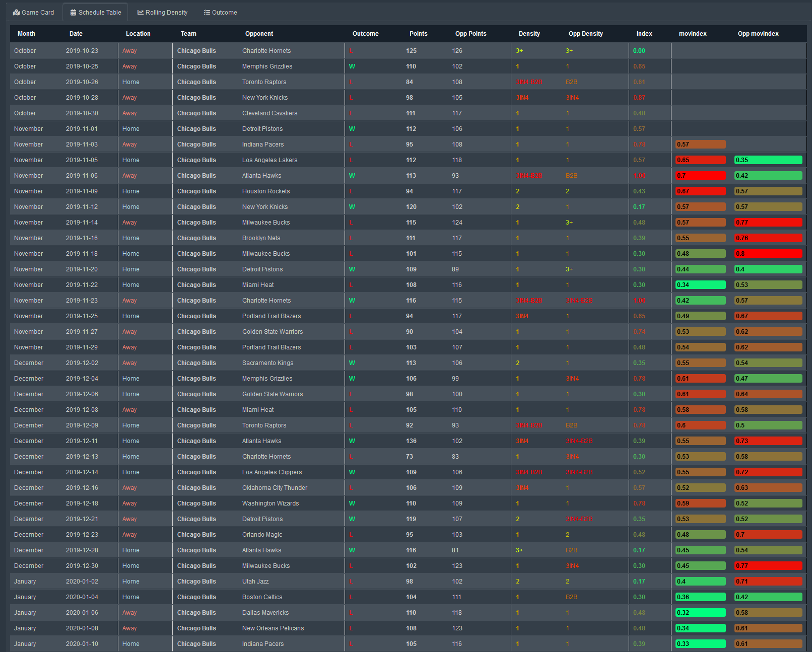Click the Opp Points column header

click(x=471, y=34)
